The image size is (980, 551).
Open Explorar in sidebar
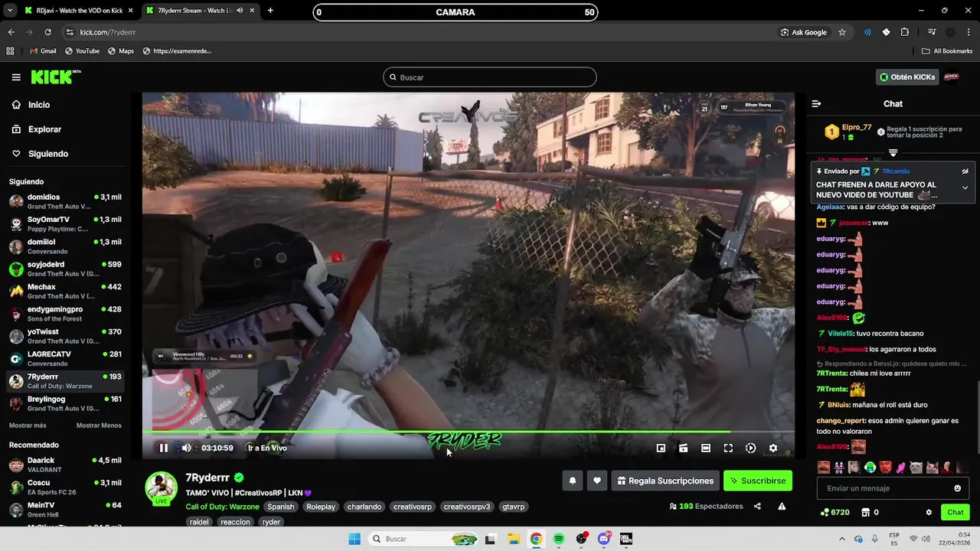(x=65, y=129)
